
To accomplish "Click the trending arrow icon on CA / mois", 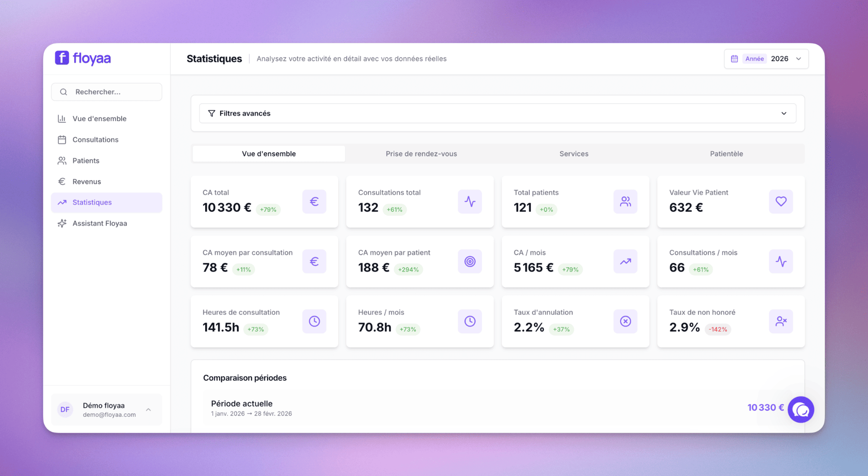I will (x=625, y=261).
